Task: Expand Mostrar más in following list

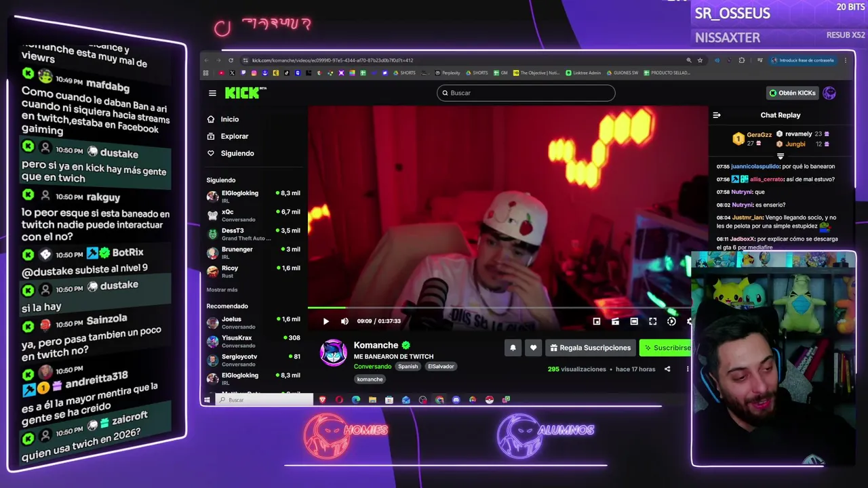Action: [222, 290]
